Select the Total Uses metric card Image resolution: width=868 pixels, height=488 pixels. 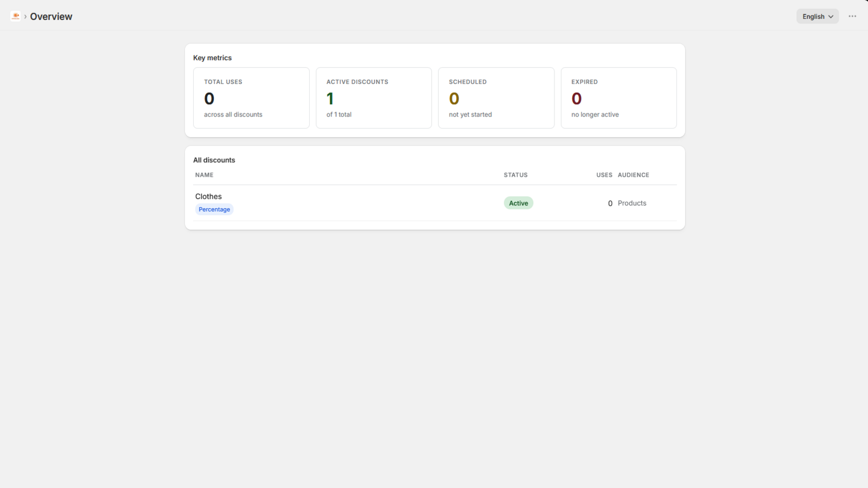point(251,98)
